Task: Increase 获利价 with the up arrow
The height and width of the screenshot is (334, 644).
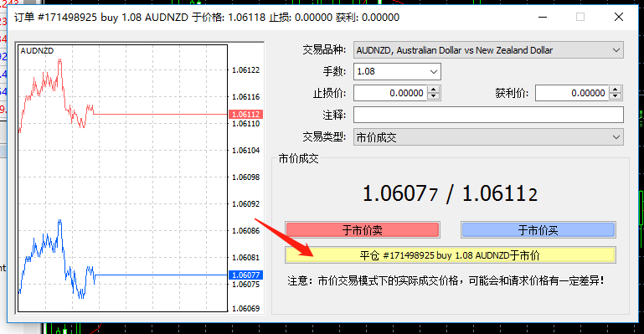Action: click(x=616, y=89)
